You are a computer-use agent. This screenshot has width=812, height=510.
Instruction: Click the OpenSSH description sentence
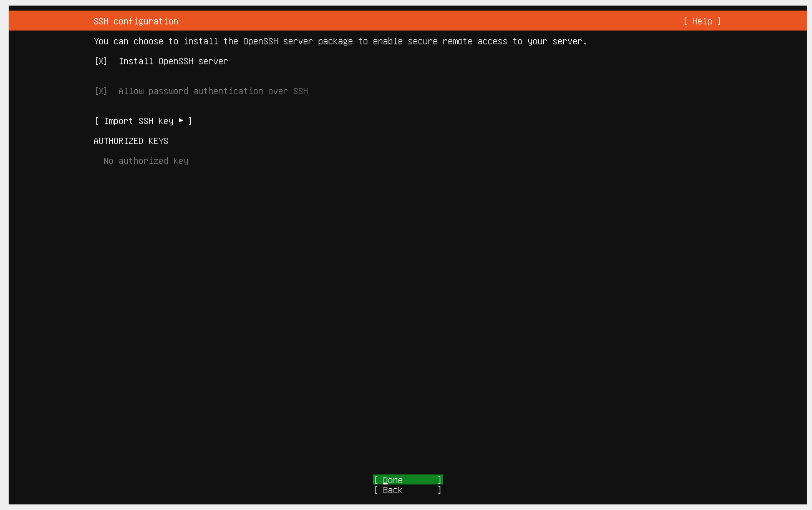coord(341,41)
